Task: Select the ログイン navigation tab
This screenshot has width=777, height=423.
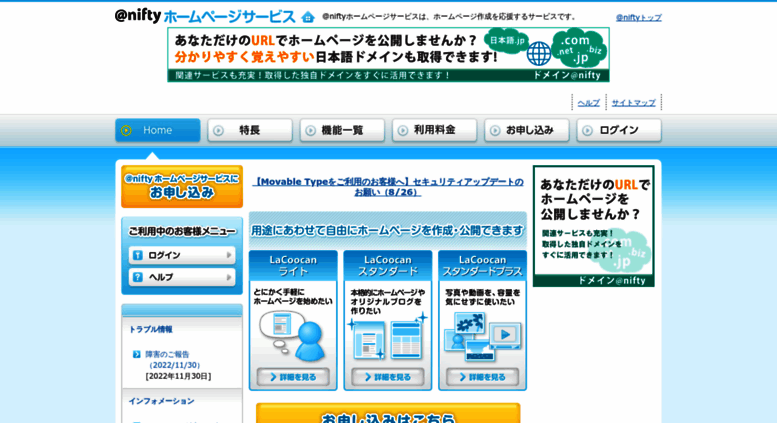Action: click(x=619, y=130)
